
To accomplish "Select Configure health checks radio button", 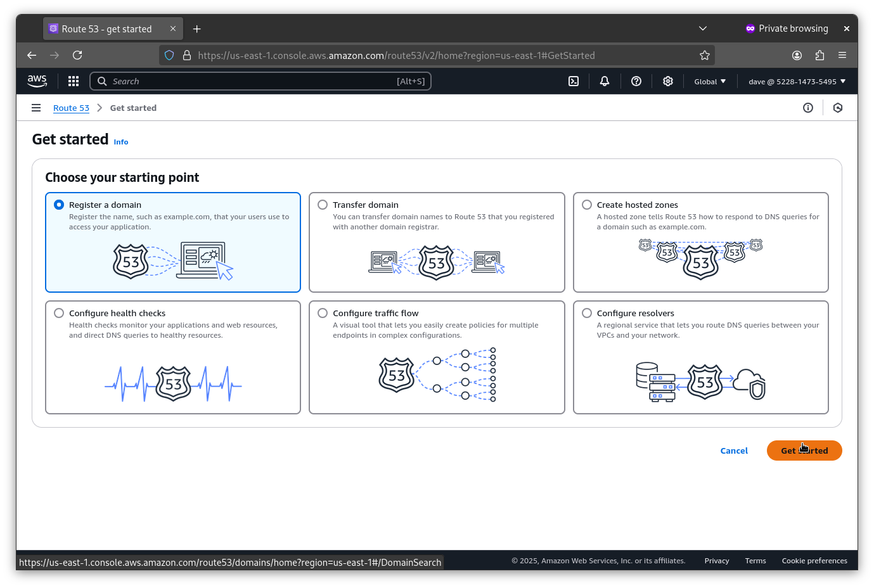I will [x=59, y=313].
